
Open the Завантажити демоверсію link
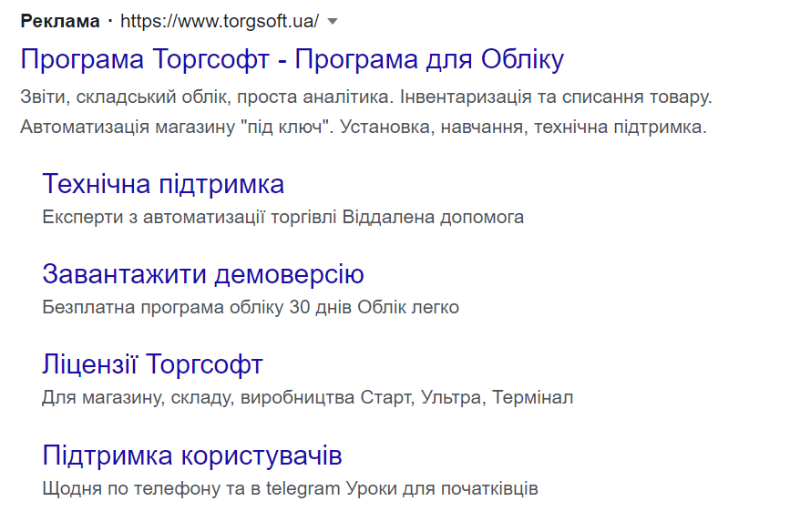[x=203, y=274]
